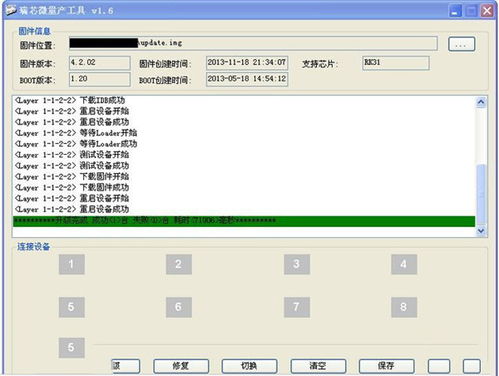
Task: Click the firmware browse "..." button
Action: tap(461, 44)
